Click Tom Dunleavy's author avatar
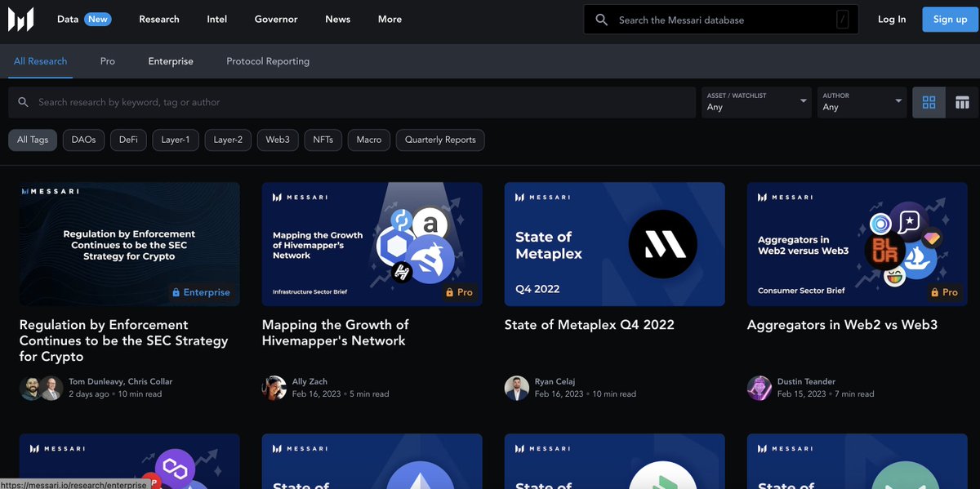The image size is (980, 489). (x=30, y=389)
